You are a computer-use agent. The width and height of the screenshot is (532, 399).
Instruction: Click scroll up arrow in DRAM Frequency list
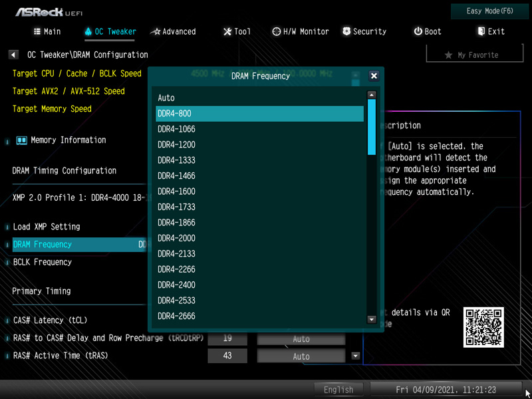[372, 95]
